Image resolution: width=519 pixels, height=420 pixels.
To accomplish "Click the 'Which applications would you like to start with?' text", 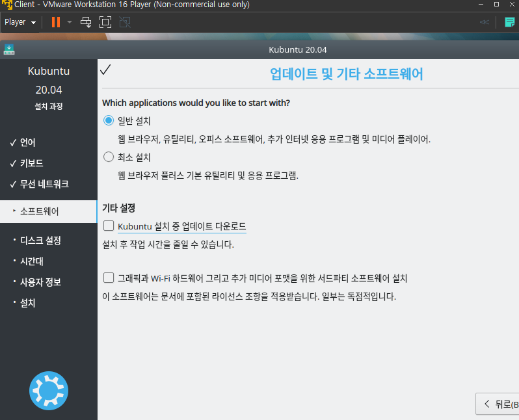I will (x=196, y=103).
